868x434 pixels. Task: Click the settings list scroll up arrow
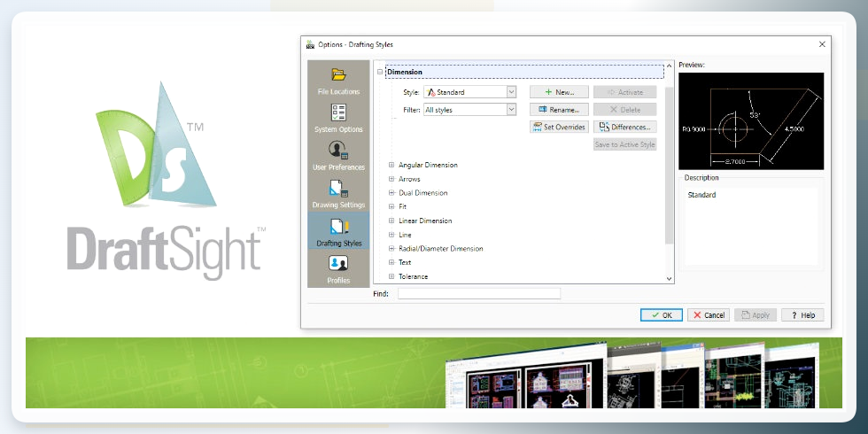[x=670, y=66]
